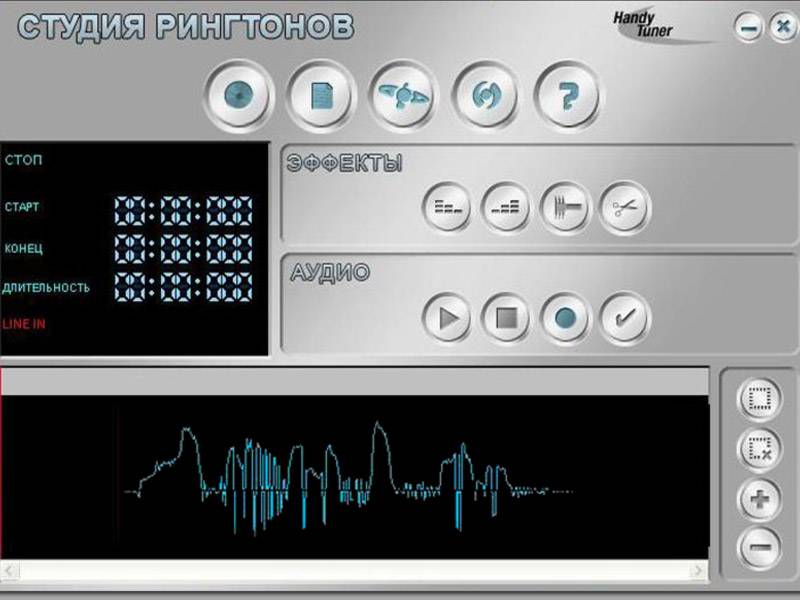This screenshot has height=600, width=800.
Task: Cut the selection with the scissors button
Action: coord(624,208)
